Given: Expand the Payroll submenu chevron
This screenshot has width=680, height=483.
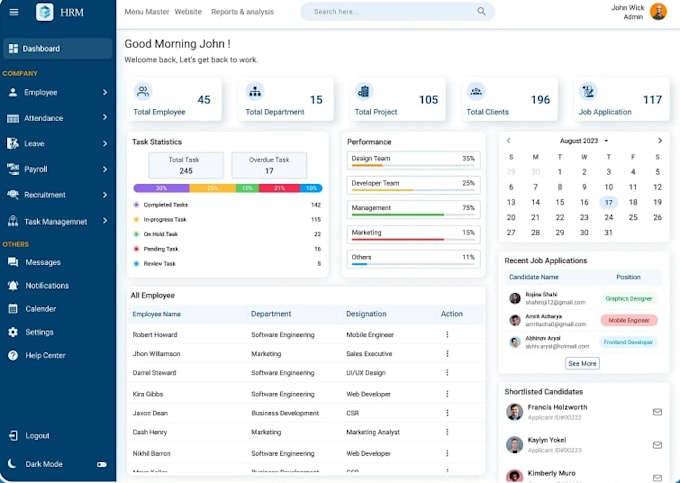Looking at the screenshot, I should click(105, 169).
